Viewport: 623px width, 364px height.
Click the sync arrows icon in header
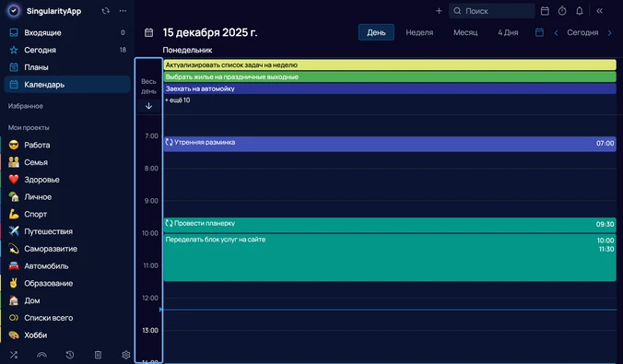point(105,11)
